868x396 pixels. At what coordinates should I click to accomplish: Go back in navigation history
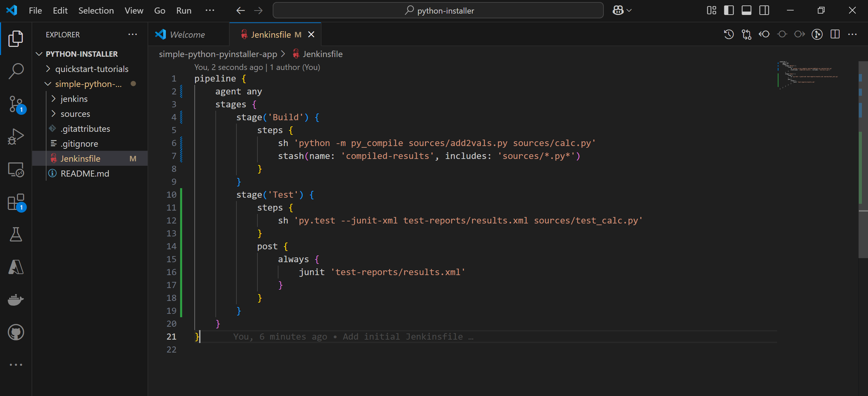coord(240,11)
